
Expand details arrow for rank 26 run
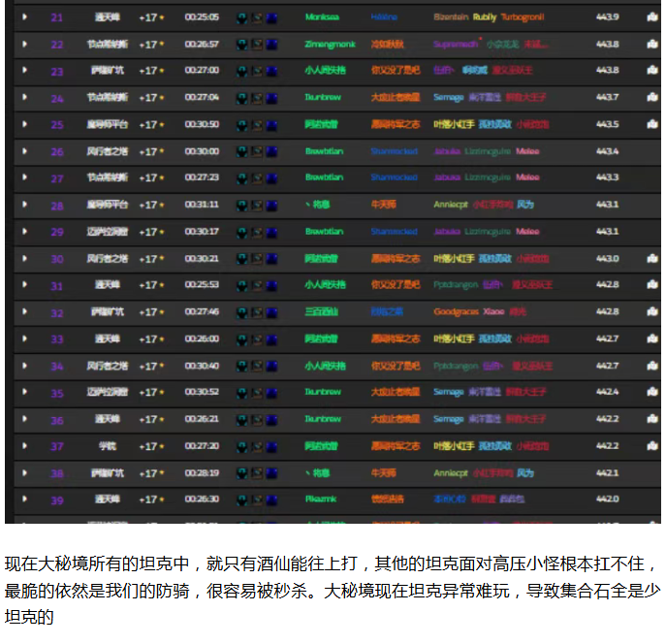click(24, 151)
